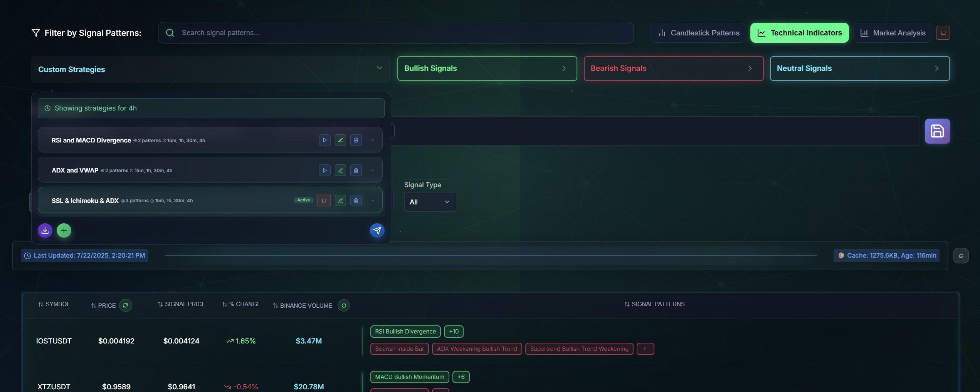The image size is (980, 392).
Task: Expand ADX and VWAP strategy details
Action: click(373, 170)
